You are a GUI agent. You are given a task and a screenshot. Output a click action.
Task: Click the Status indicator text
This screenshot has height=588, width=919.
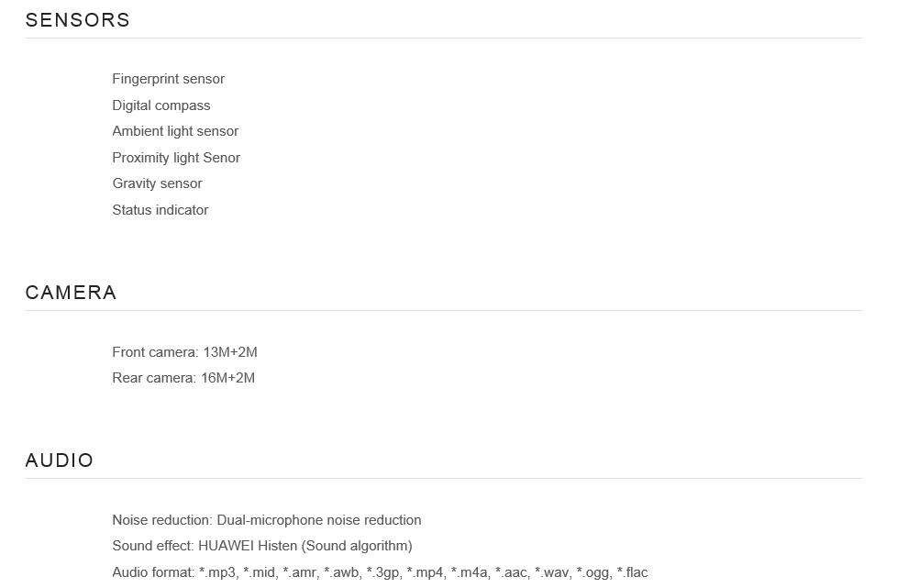(160, 210)
